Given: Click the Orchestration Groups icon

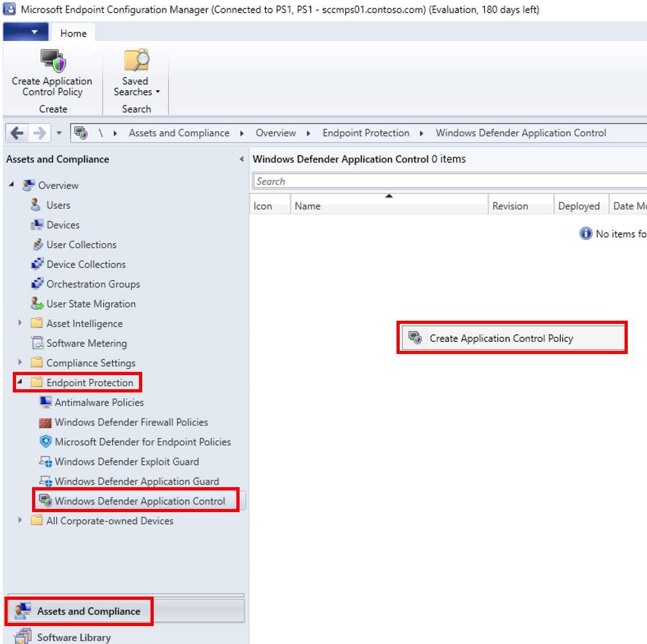Looking at the screenshot, I should coord(37,284).
